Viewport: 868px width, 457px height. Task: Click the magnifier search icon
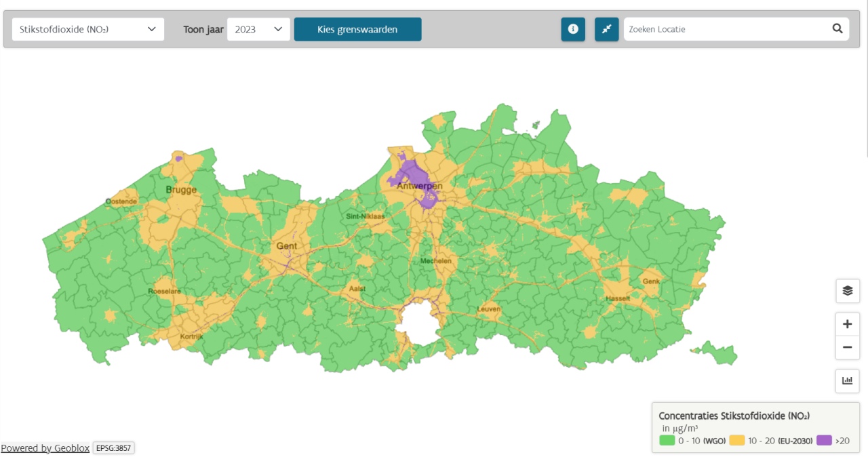(837, 28)
